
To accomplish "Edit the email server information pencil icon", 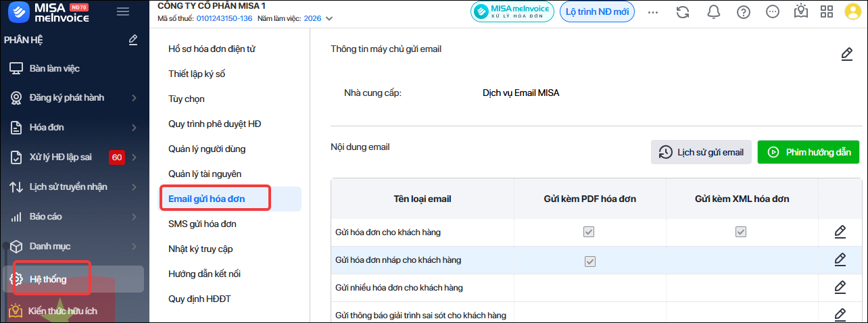I will pyautogui.click(x=846, y=54).
